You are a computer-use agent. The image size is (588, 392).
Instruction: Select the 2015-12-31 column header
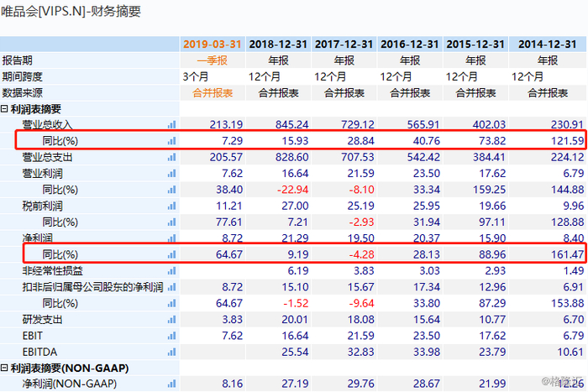tap(475, 44)
